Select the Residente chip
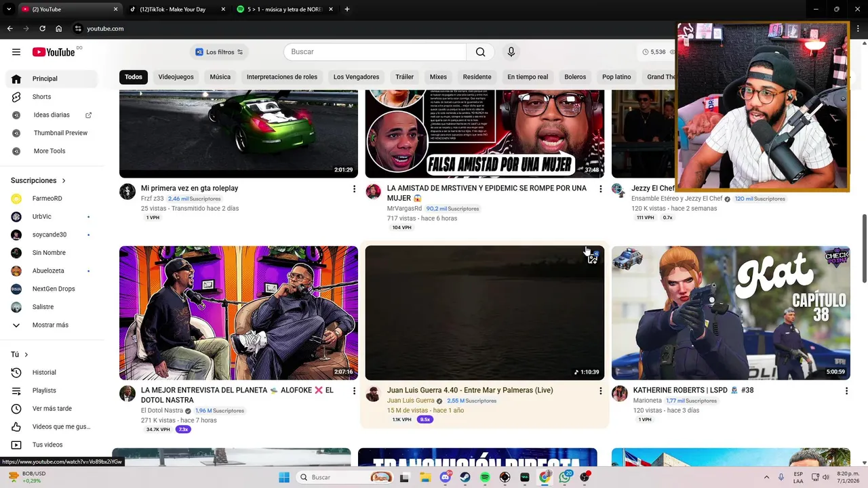Screen dimensions: 868x488 pyautogui.click(x=477, y=77)
